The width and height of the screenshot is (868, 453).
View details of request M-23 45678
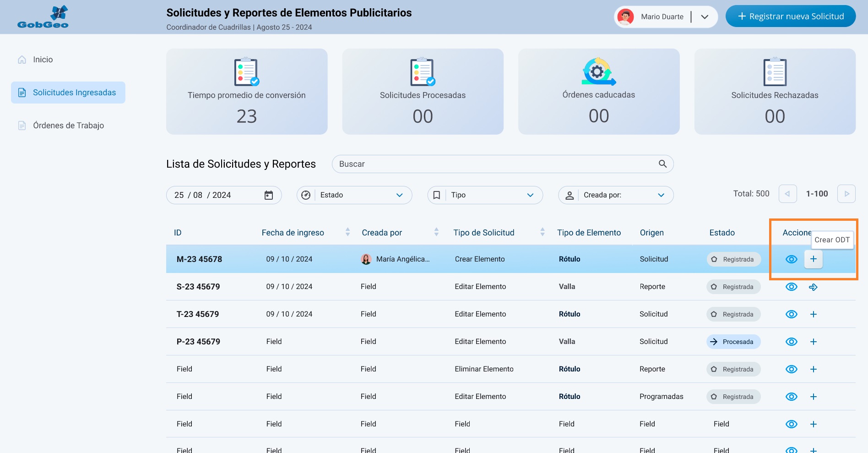coord(791,259)
